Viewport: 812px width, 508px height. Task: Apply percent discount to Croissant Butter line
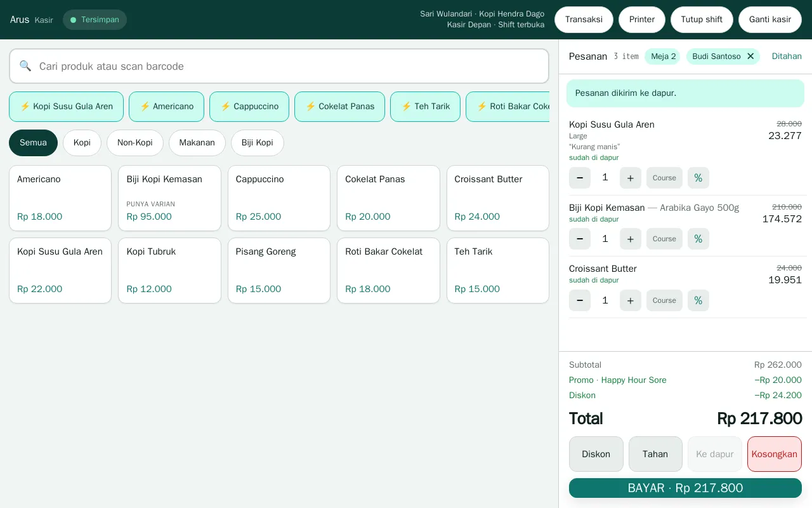coord(698,300)
